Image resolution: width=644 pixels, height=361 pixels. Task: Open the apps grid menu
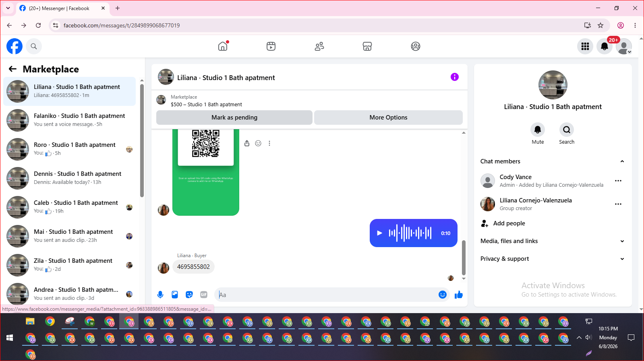pos(585,46)
